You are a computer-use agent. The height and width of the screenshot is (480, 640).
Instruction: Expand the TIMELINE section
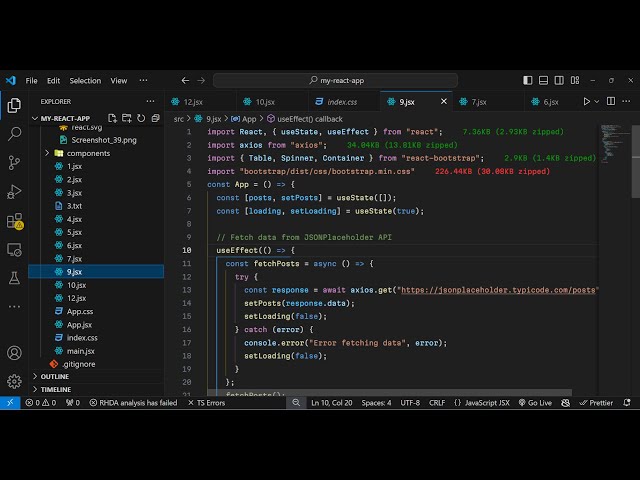click(x=55, y=389)
